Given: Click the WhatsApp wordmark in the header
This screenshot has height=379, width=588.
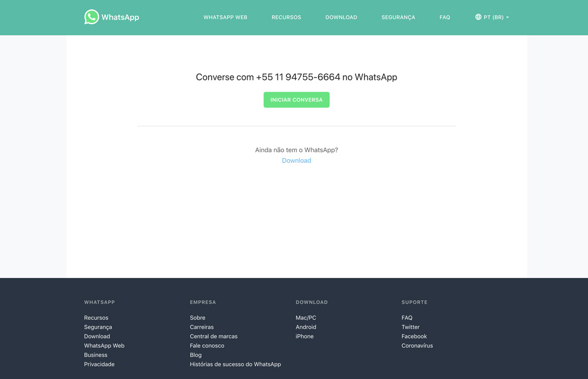Looking at the screenshot, I should 120,17.
